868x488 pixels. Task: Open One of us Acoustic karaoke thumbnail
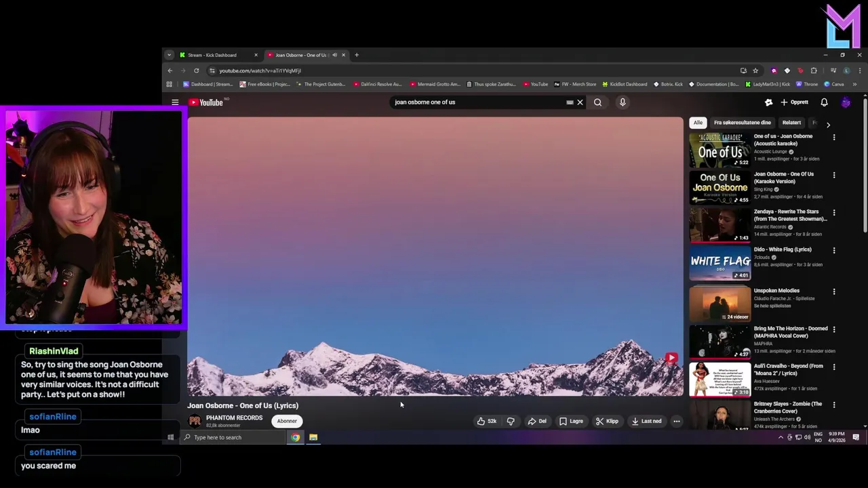[x=719, y=150]
